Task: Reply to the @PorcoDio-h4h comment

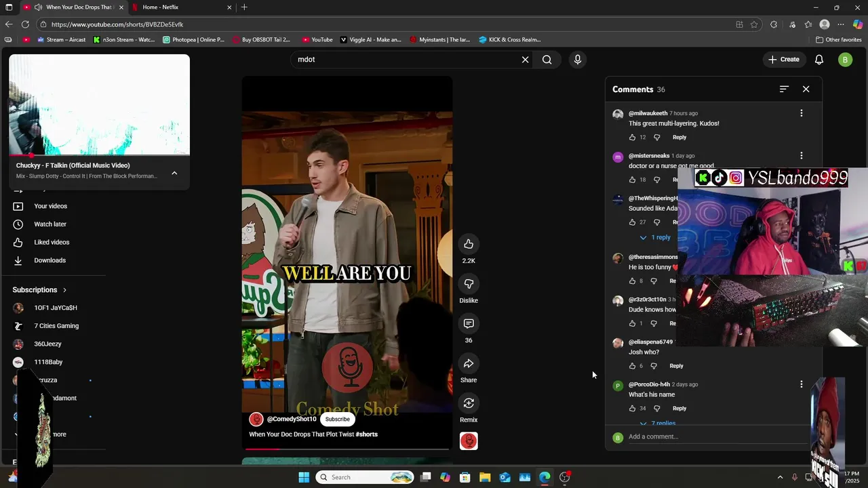Action: click(x=679, y=409)
